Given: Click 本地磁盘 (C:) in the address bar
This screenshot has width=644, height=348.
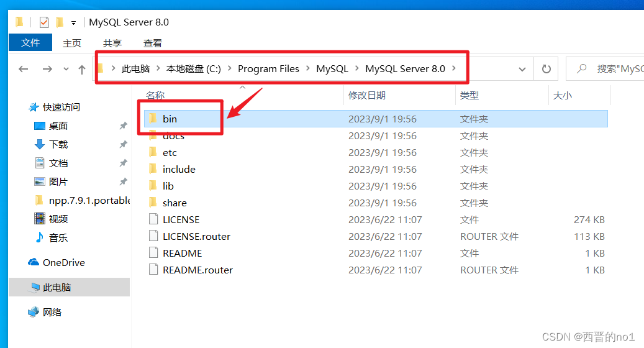Looking at the screenshot, I should [193, 68].
